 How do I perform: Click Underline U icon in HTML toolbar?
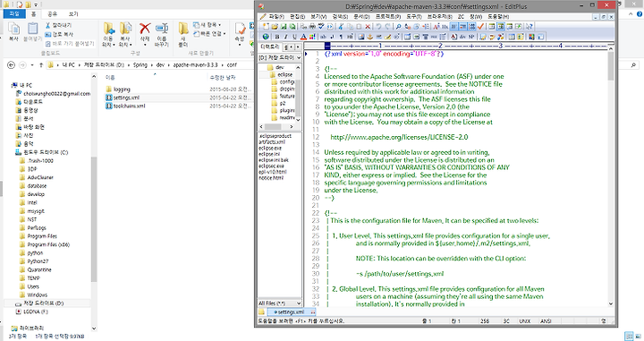(x=294, y=37)
